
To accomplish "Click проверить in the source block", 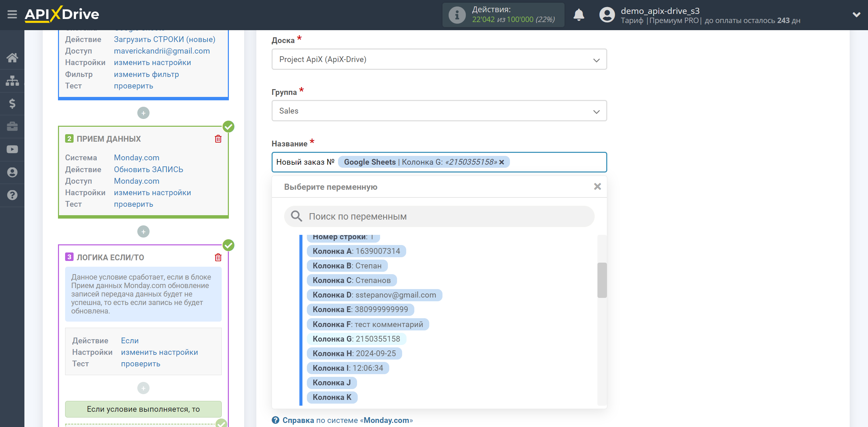I will 133,86.
